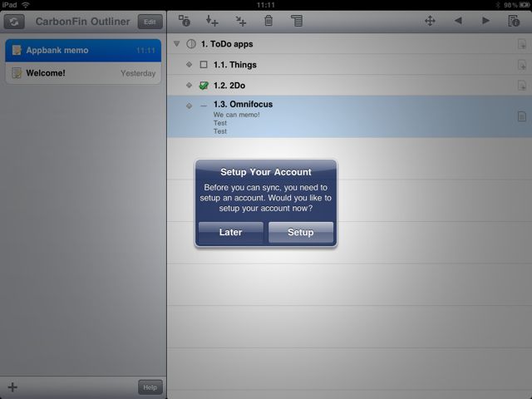This screenshot has height=399, width=532.
Task: Add a note to 1.2. 2Do row
Action: (522, 86)
